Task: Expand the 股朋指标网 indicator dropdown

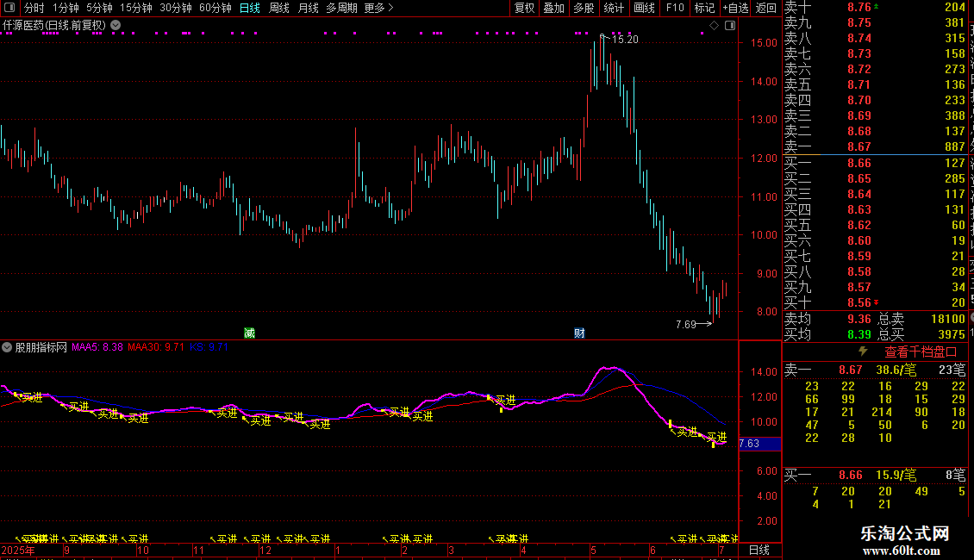Action: pyautogui.click(x=7, y=348)
